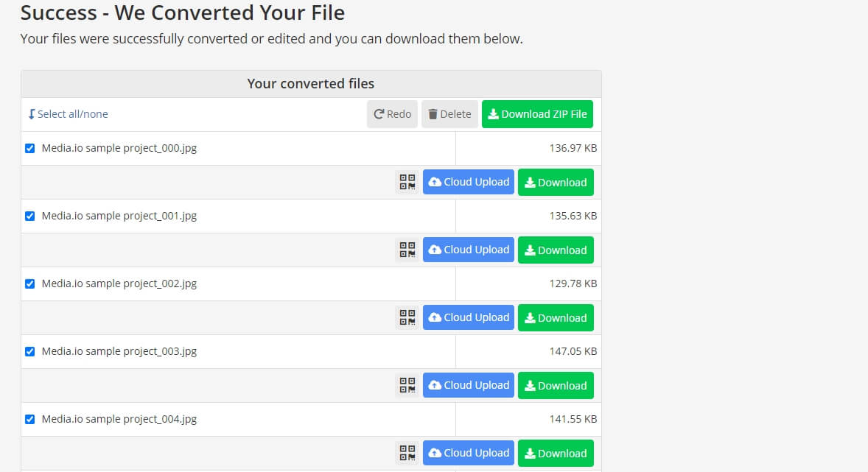Show QR code for project_004.jpg
The image size is (868, 472).
(407, 453)
